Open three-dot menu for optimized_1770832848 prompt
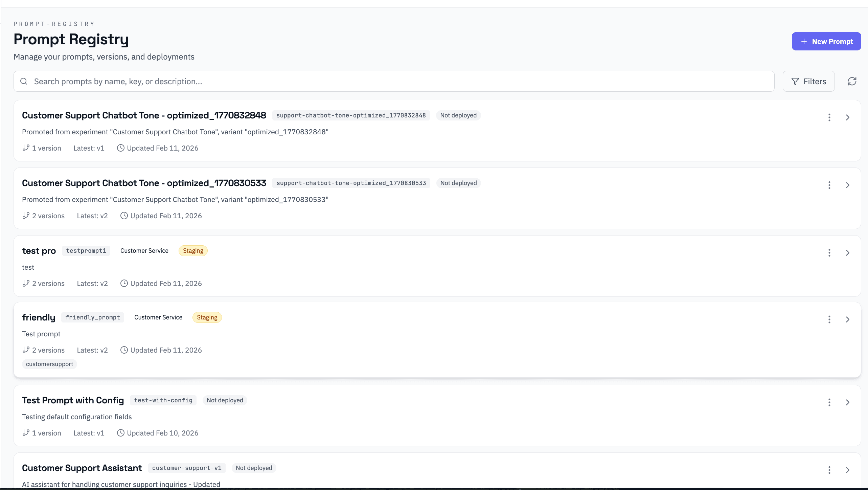The image size is (868, 490). [x=829, y=117]
